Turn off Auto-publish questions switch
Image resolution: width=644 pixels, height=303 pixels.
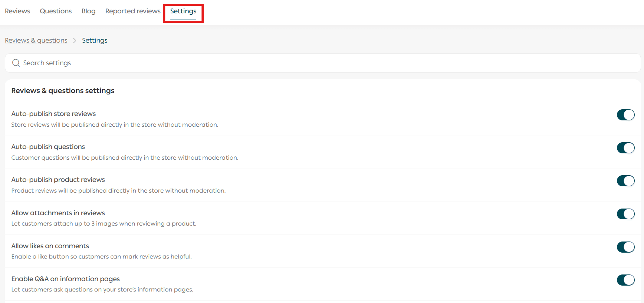(x=625, y=148)
